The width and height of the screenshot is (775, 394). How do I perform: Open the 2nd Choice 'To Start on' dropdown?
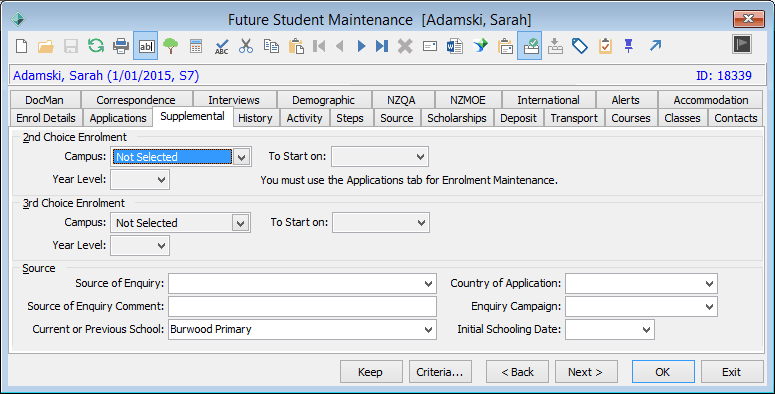420,157
